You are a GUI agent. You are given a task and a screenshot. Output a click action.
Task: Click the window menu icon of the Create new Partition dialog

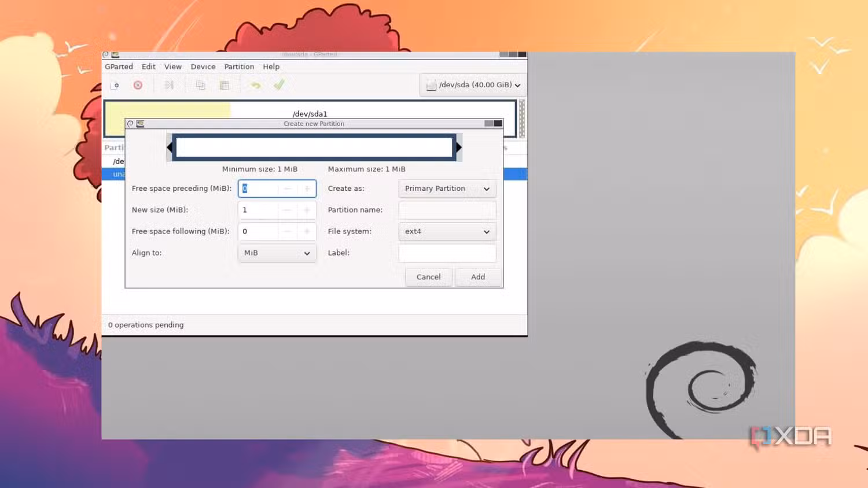click(140, 124)
